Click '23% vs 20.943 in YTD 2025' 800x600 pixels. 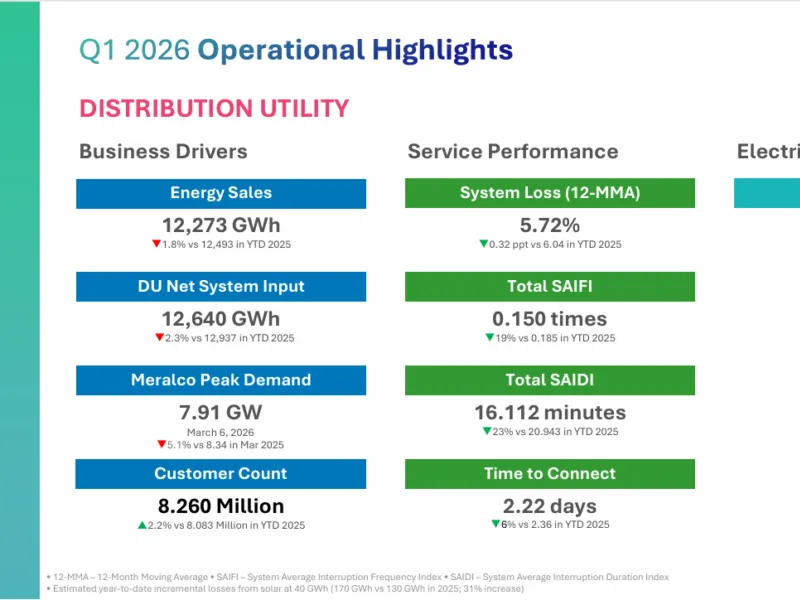(x=555, y=432)
